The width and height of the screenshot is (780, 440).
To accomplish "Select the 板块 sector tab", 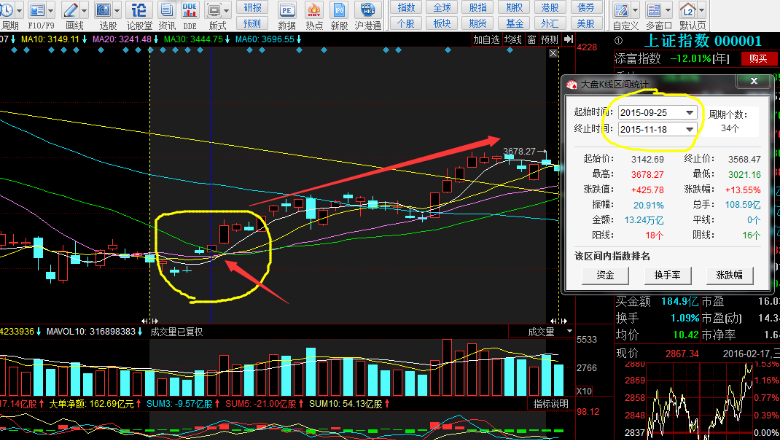I will pos(442,22).
